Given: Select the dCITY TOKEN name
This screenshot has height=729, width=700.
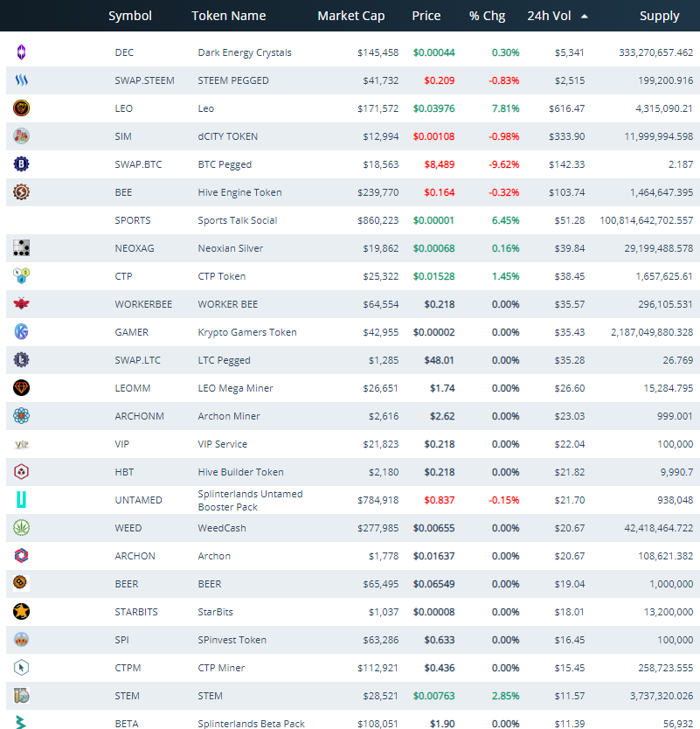Looking at the screenshot, I should [228, 136].
